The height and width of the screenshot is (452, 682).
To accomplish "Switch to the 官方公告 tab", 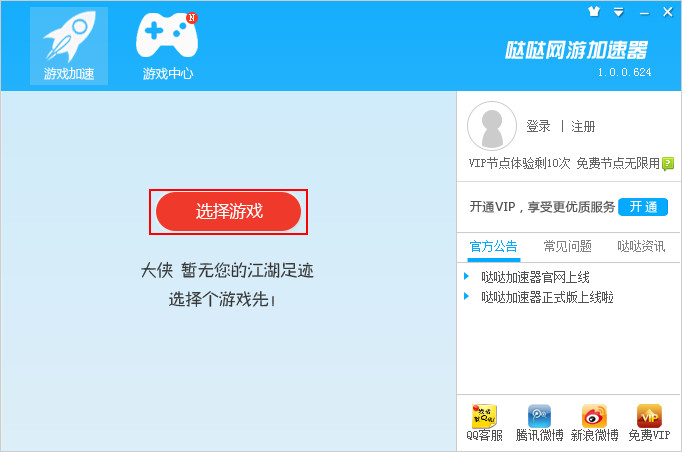I will point(493,247).
